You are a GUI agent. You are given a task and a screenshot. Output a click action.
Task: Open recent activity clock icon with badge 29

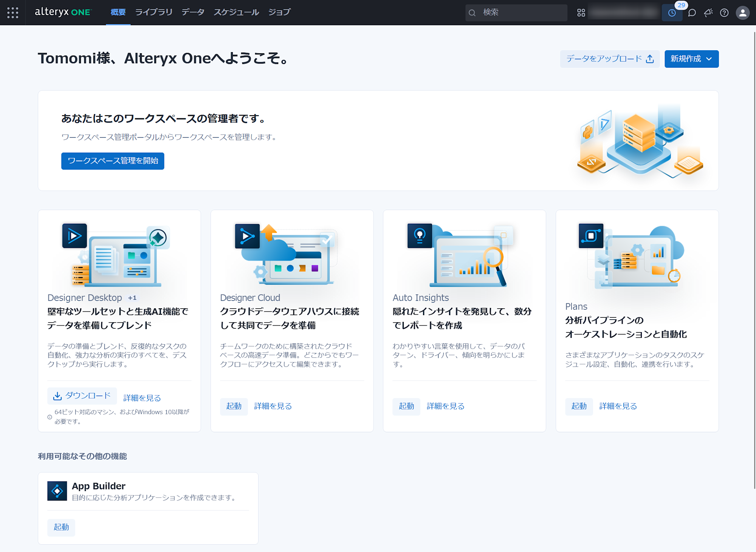672,13
